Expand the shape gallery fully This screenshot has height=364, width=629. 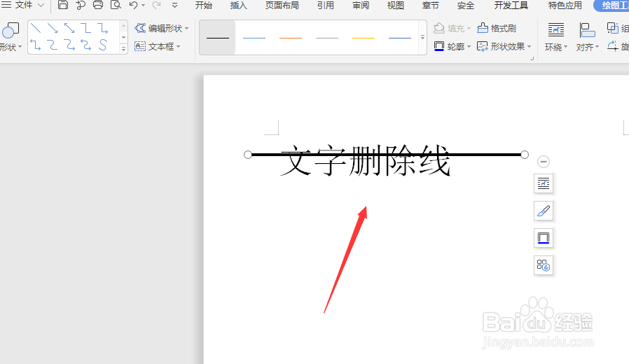(123, 48)
